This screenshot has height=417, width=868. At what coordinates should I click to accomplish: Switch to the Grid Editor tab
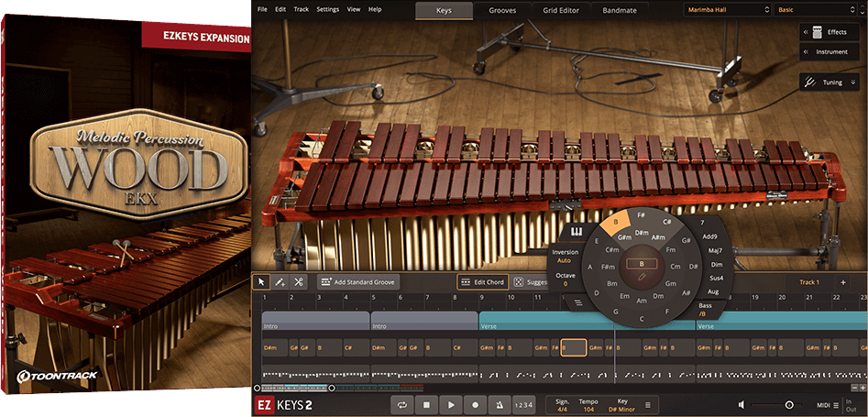pyautogui.click(x=560, y=10)
